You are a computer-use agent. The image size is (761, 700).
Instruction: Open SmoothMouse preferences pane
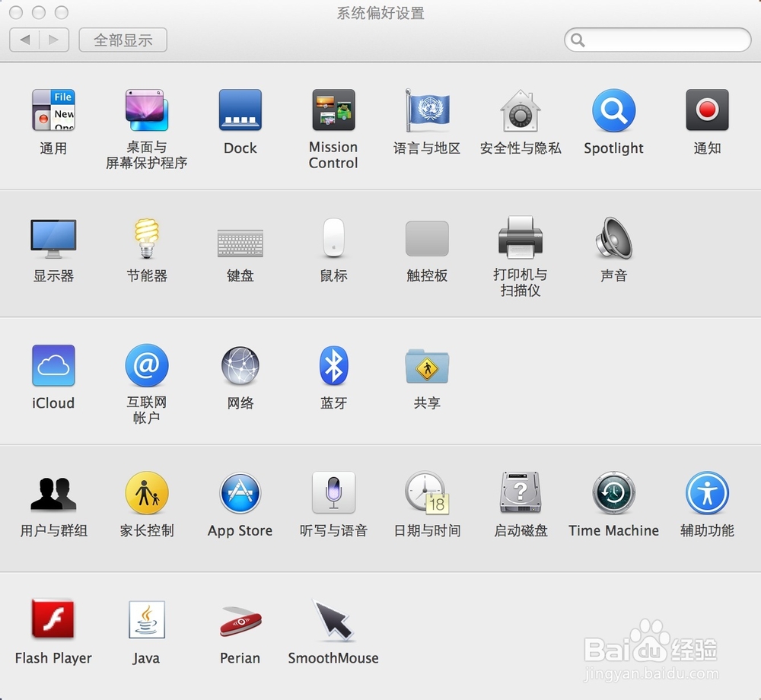tap(333, 620)
